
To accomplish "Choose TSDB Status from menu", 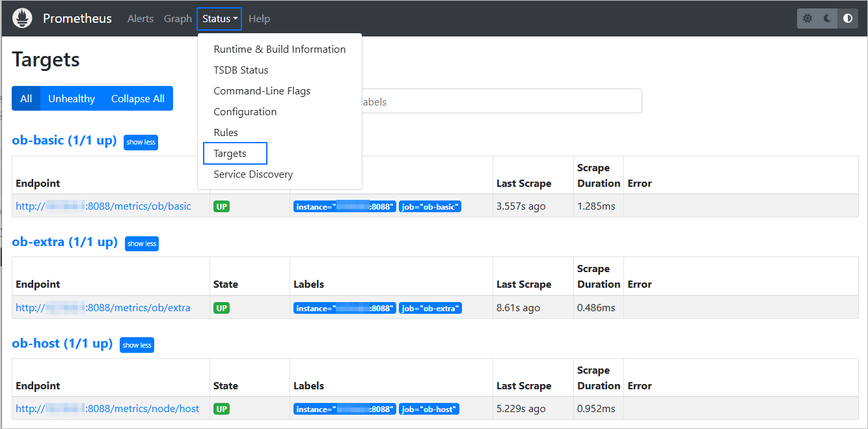I will (241, 70).
